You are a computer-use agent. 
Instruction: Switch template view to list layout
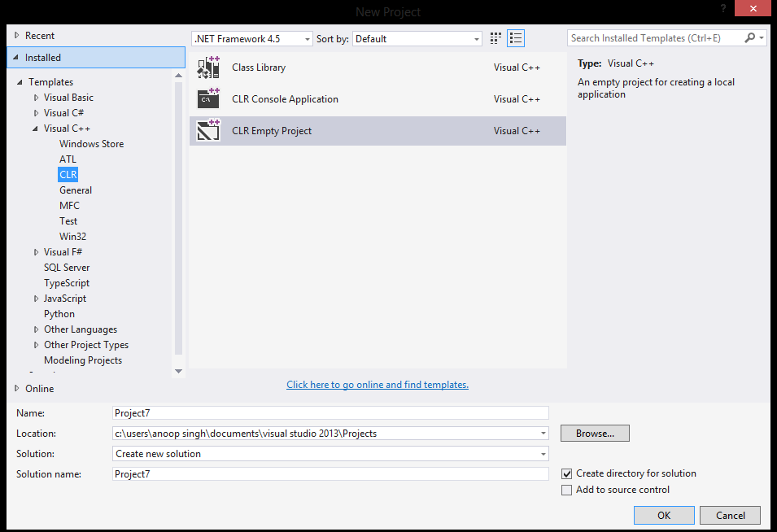click(x=515, y=38)
